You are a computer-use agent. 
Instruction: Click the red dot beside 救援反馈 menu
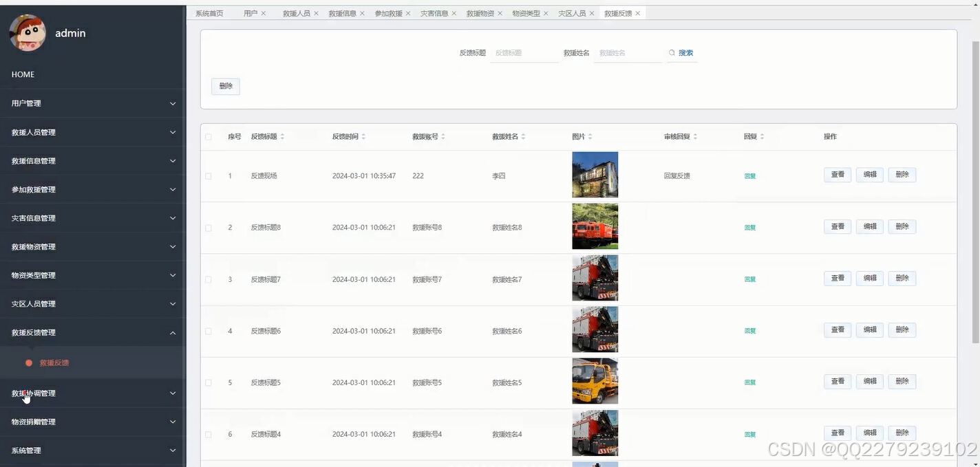tap(28, 362)
